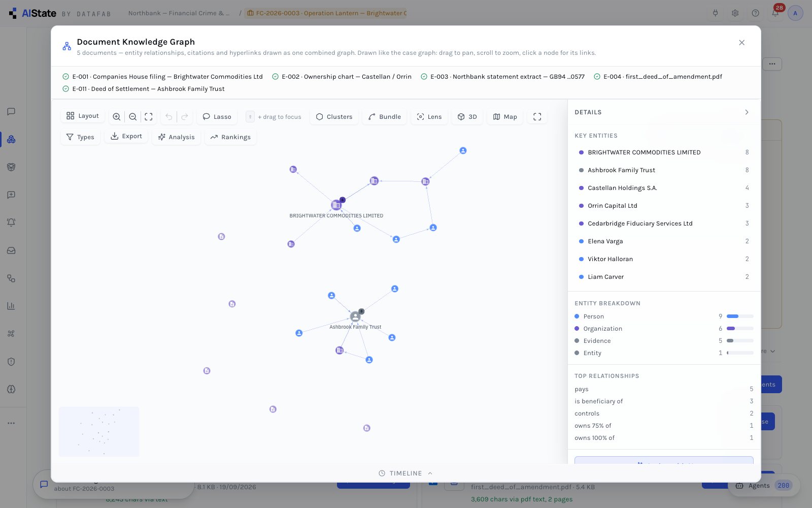This screenshot has height=508, width=812.
Task: Toggle the Lens tool
Action: click(x=429, y=117)
